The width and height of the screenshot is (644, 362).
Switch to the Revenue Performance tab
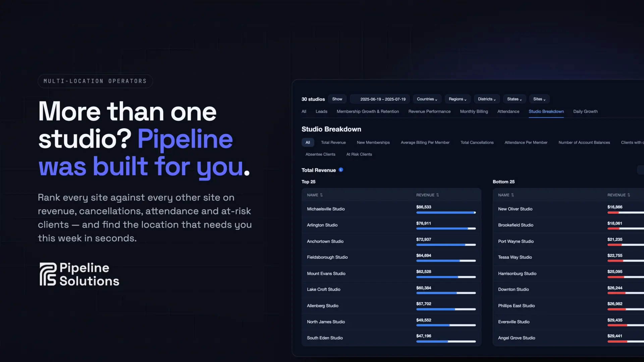point(429,112)
